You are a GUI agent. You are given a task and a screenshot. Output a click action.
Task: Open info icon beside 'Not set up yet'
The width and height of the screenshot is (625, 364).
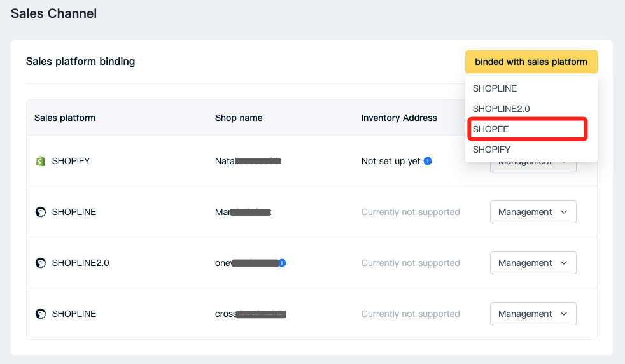coord(428,161)
